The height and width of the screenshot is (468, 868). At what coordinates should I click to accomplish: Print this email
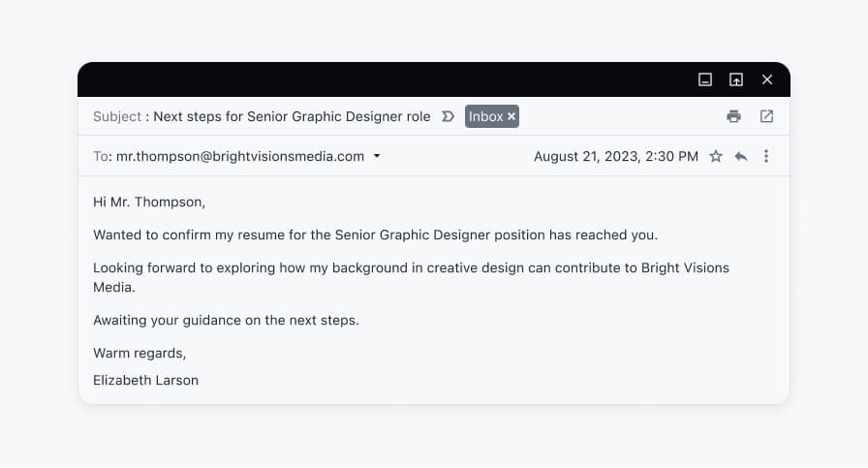point(733,116)
